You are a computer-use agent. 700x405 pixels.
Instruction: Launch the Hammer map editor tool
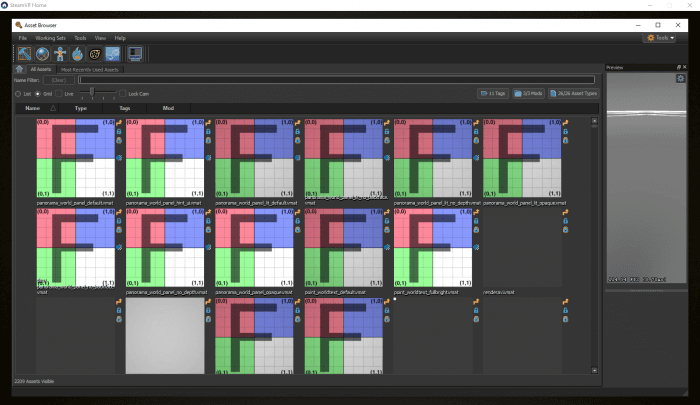(x=24, y=54)
